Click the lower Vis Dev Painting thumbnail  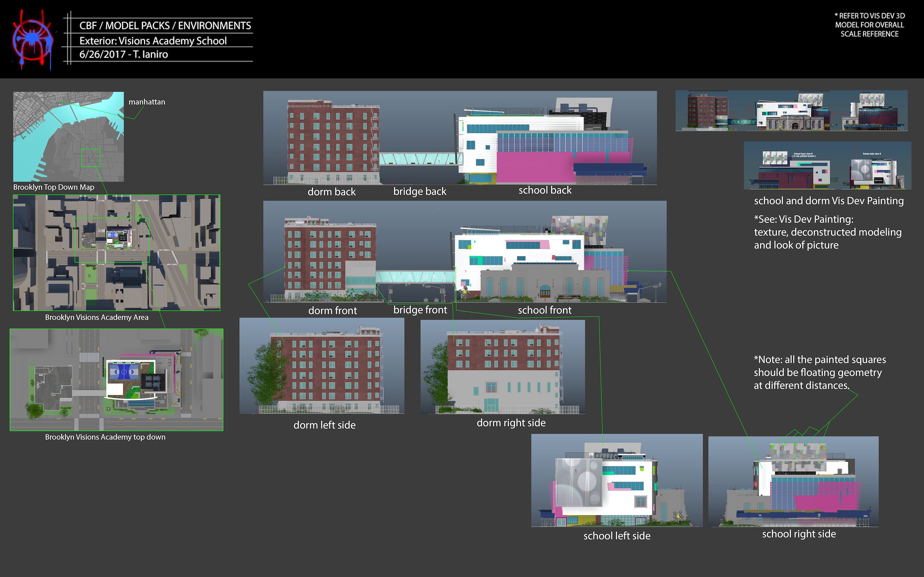click(x=827, y=166)
